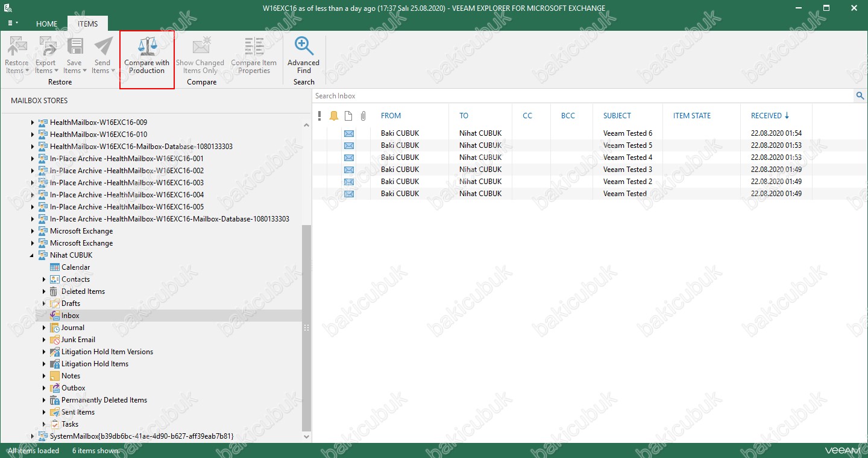The image size is (868, 458).
Task: Select the Veeam Tested 5 message
Action: (562, 145)
